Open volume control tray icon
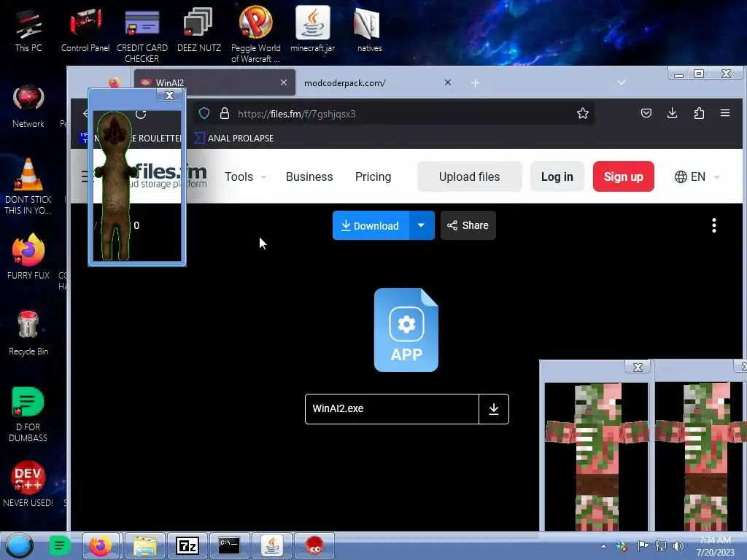The height and width of the screenshot is (560, 747). pyautogui.click(x=678, y=546)
